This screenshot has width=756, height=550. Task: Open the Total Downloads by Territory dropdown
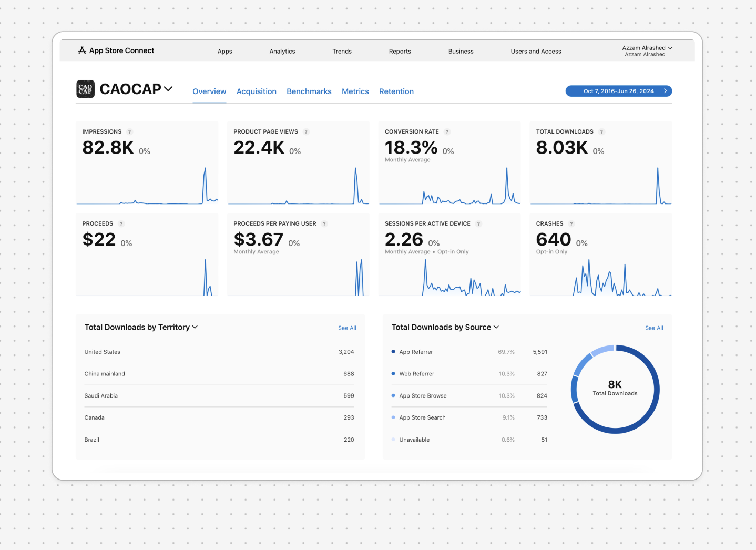point(141,327)
